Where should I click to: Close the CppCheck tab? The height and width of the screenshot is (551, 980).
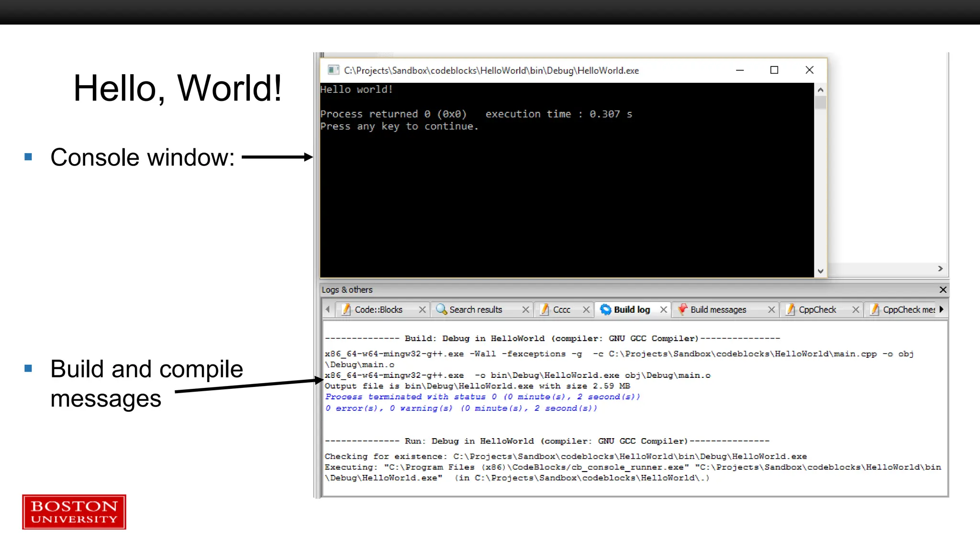pyautogui.click(x=856, y=309)
